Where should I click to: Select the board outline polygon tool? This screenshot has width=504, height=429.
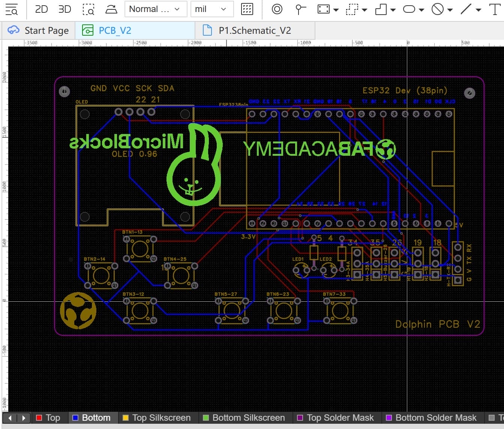click(381, 9)
